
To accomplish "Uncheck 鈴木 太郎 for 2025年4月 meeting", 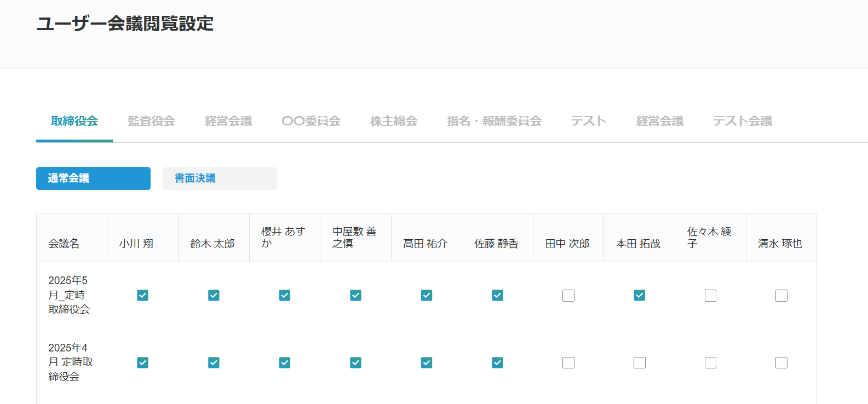I will coord(214,363).
